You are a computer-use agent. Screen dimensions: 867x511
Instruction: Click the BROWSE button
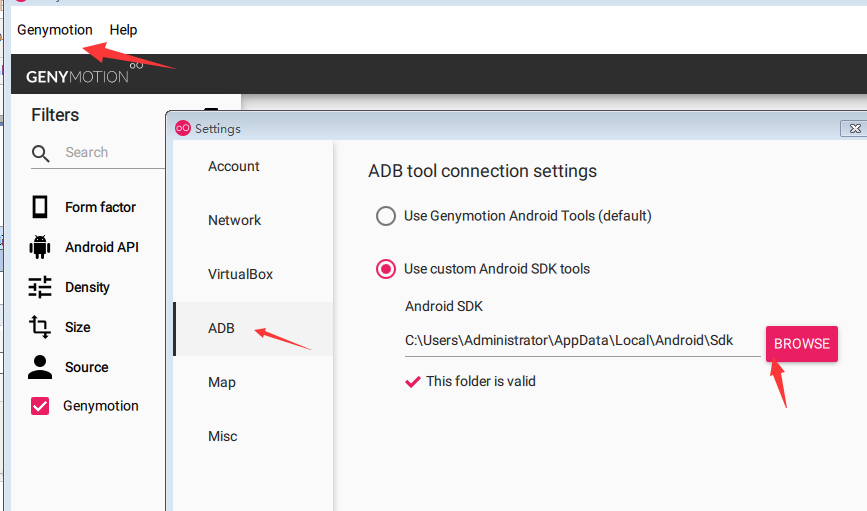pos(802,344)
